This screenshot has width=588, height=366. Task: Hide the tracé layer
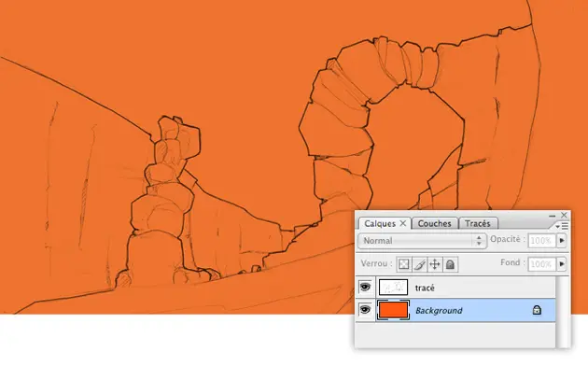coord(365,288)
